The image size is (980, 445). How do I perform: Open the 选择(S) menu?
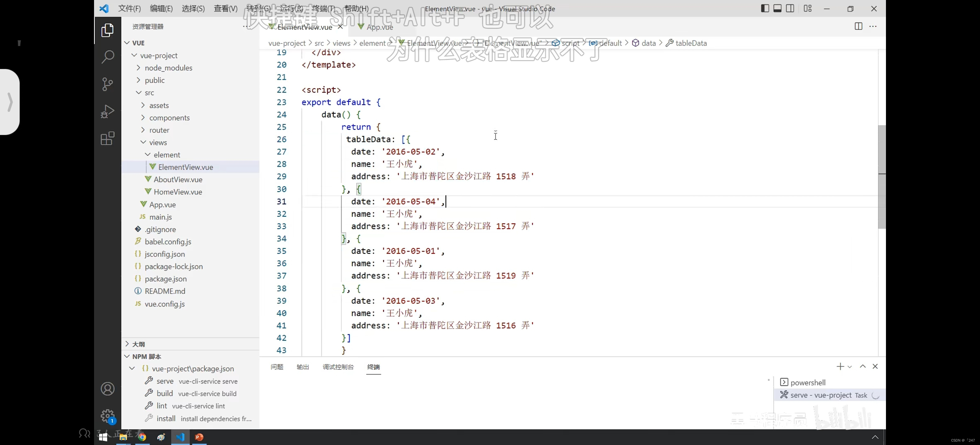click(193, 8)
